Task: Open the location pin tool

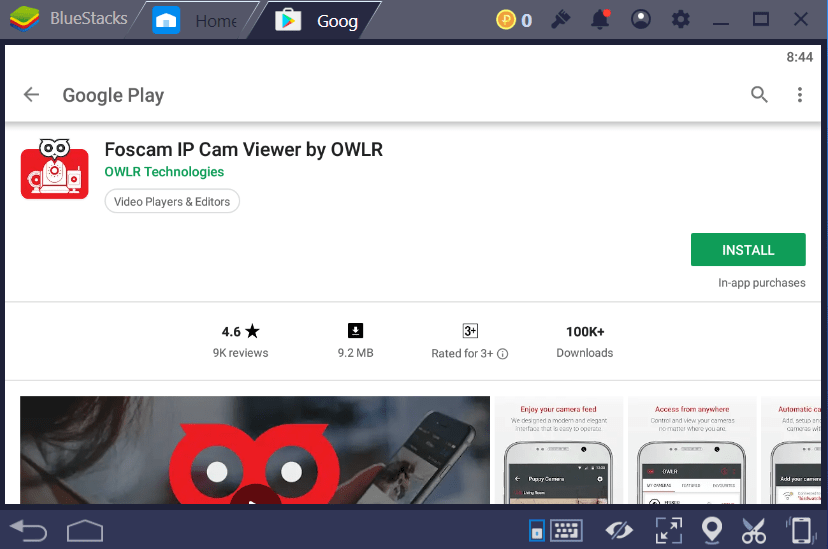Action: [712, 530]
